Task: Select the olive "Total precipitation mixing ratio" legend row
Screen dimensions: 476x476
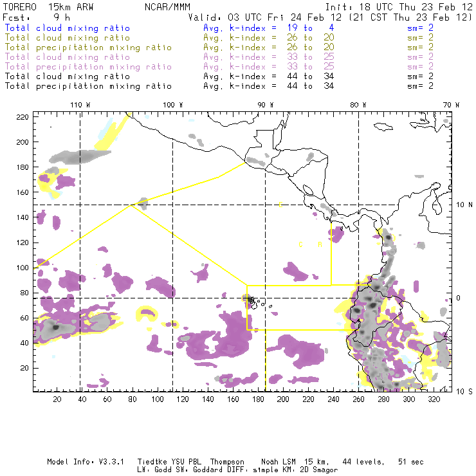Action: [x=88, y=48]
